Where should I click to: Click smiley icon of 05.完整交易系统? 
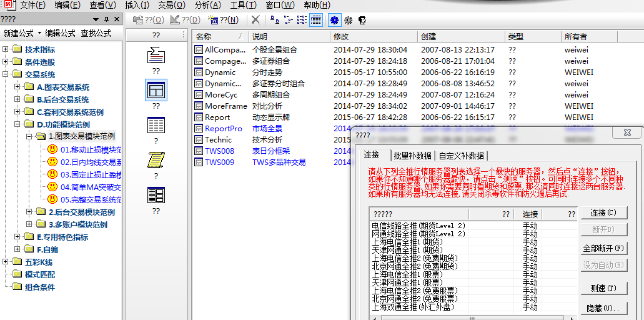[52, 199]
